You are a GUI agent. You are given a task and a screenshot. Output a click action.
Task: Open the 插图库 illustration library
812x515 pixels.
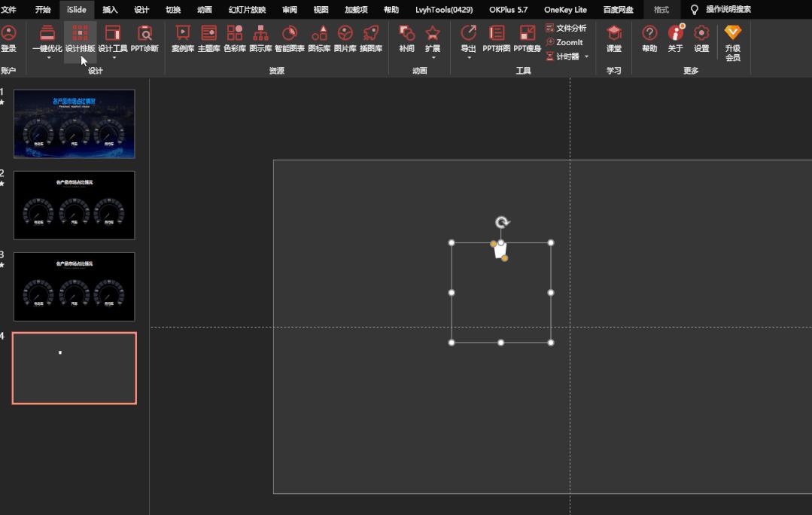(x=370, y=38)
